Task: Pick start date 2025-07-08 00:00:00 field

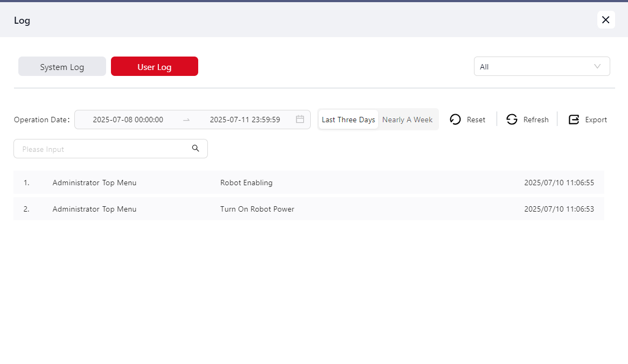Action: pos(128,120)
